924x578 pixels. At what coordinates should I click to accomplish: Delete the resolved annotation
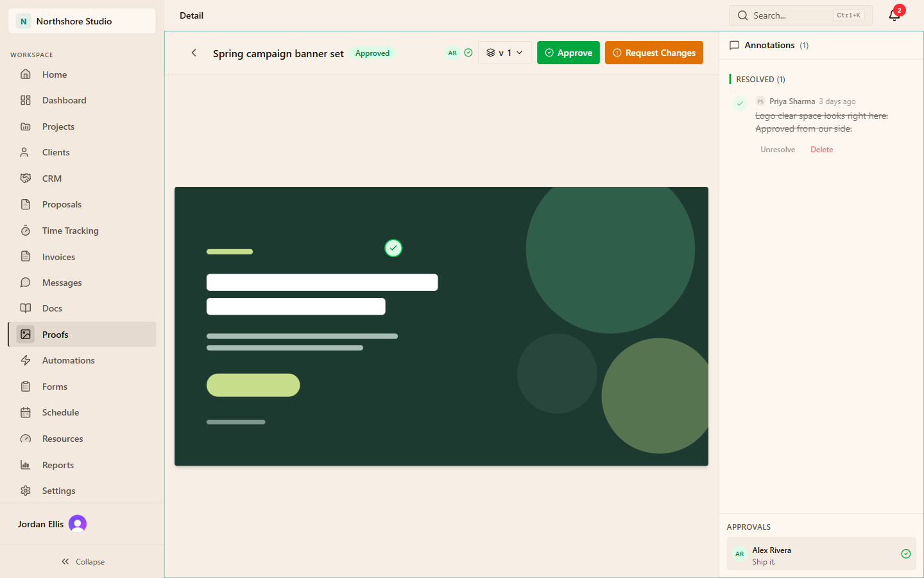822,150
